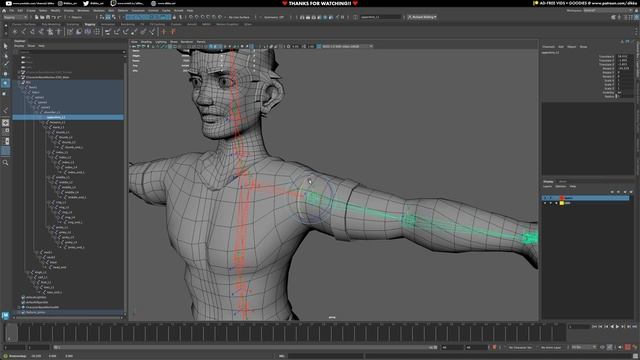Click the lock selection icon on status line
640x360 pixels.
(x=175, y=17)
